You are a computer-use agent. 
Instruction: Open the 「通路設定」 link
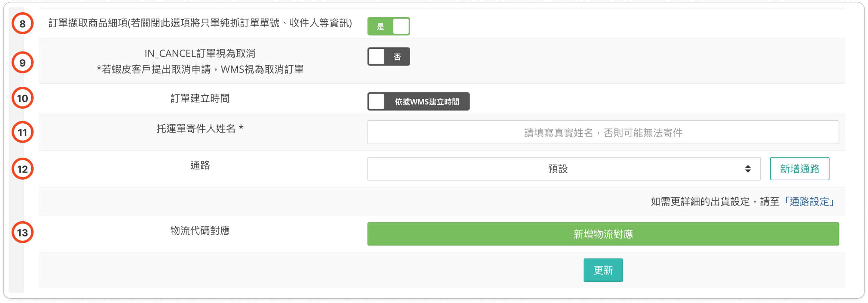pyautogui.click(x=809, y=202)
